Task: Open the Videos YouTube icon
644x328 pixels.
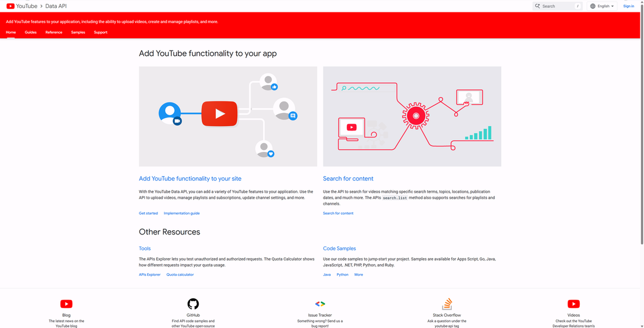Action: [x=574, y=304]
